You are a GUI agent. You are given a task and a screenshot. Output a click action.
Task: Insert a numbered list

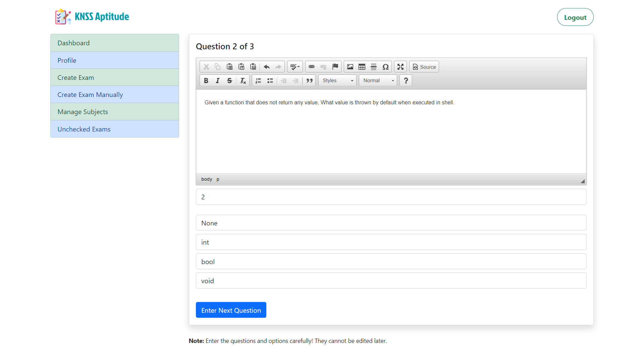(x=258, y=81)
